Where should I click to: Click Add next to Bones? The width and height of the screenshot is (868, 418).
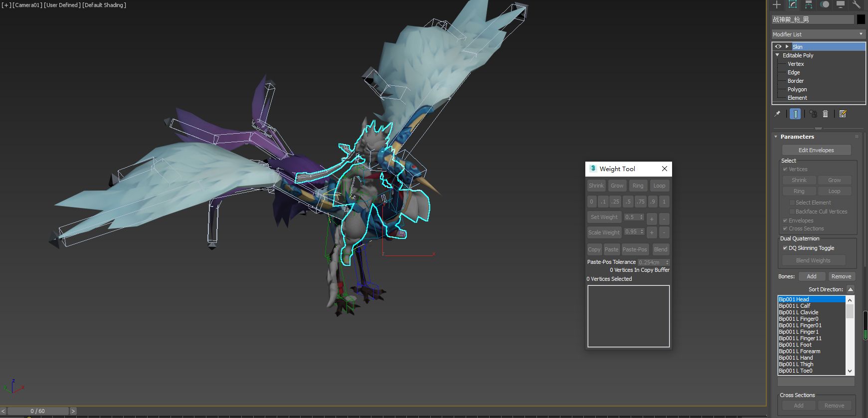(812, 276)
